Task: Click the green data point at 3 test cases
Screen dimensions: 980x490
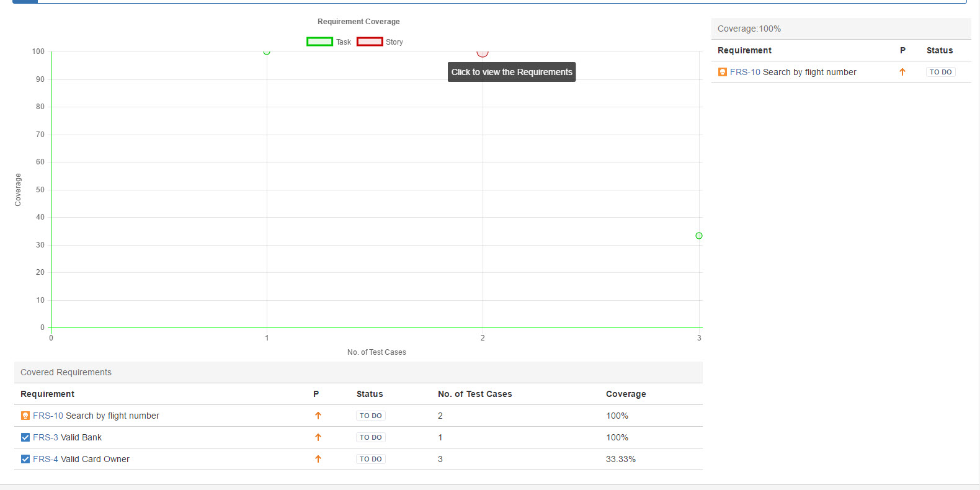Action: click(x=699, y=236)
